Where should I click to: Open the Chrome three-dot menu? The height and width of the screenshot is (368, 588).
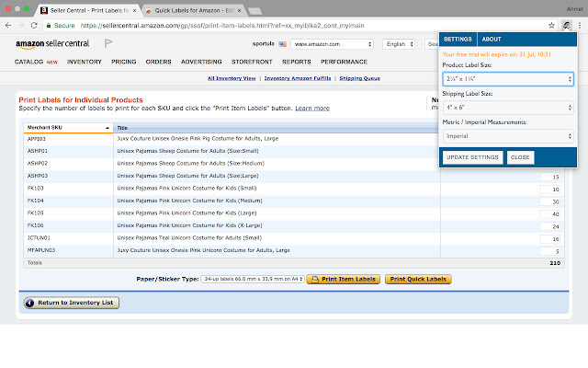(x=580, y=26)
